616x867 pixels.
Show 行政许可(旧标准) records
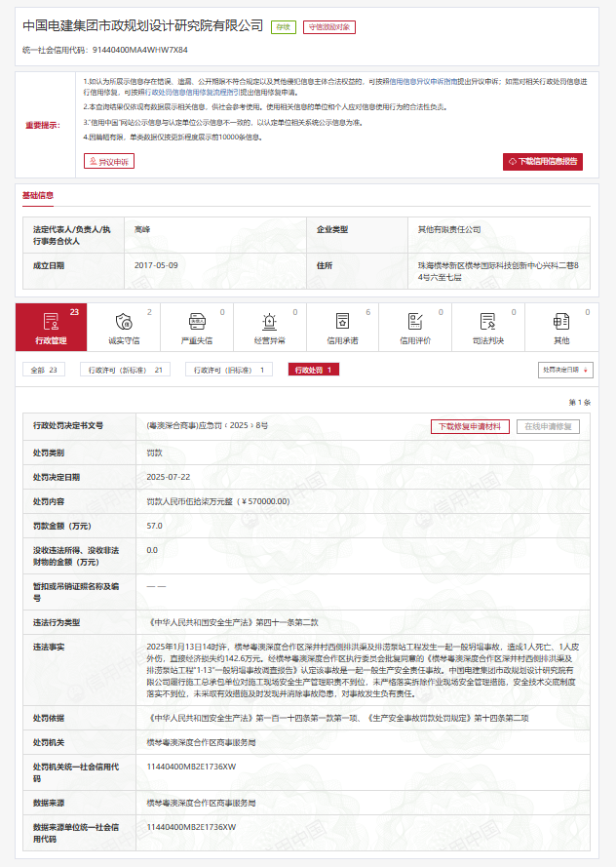coord(229,371)
